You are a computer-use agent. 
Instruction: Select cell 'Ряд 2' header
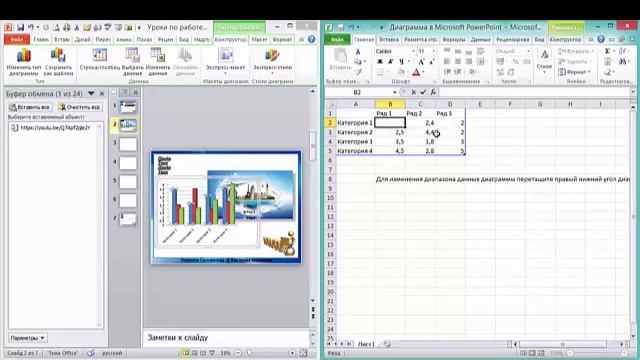click(x=420, y=113)
